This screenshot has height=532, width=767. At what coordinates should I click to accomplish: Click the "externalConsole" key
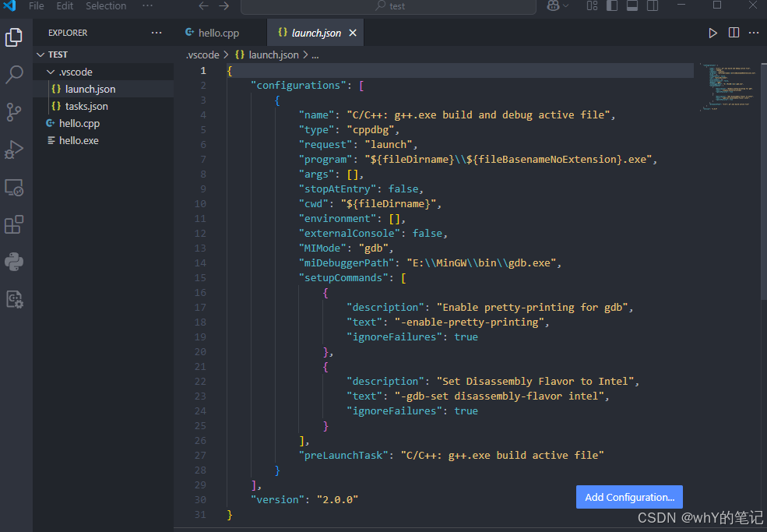coord(350,234)
